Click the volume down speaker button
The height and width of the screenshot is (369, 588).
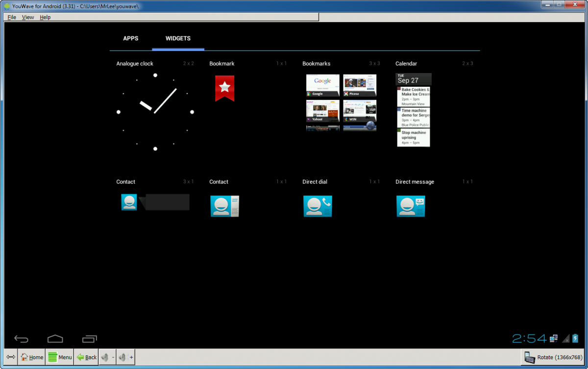[x=107, y=357]
